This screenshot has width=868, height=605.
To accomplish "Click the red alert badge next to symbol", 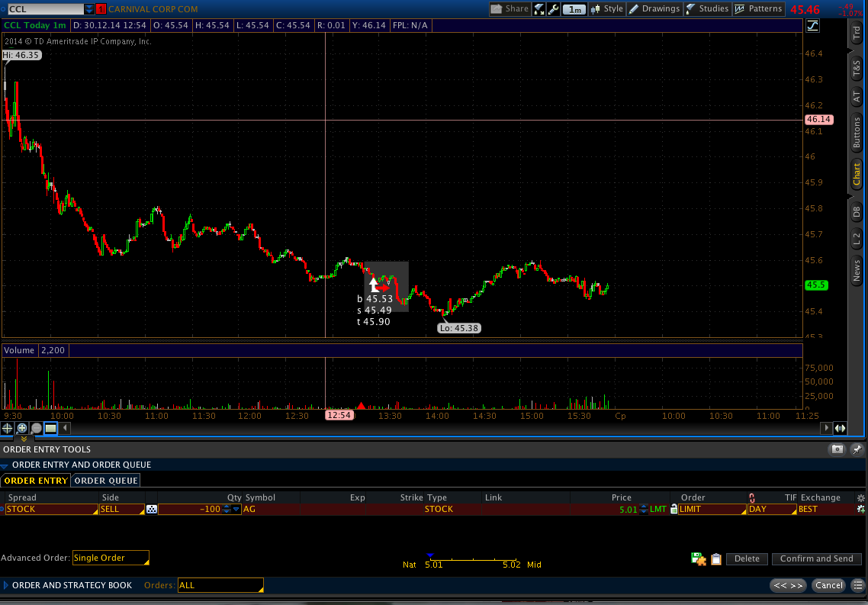I will [101, 9].
